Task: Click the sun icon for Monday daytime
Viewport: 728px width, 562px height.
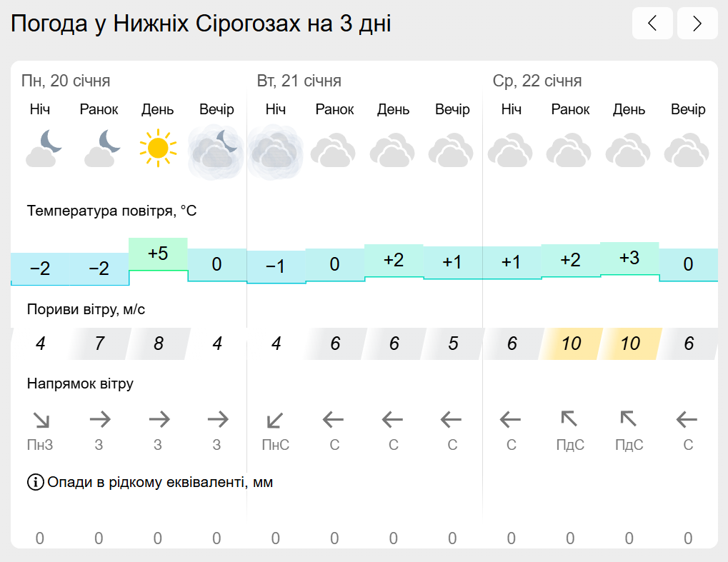Action: pyautogui.click(x=158, y=148)
